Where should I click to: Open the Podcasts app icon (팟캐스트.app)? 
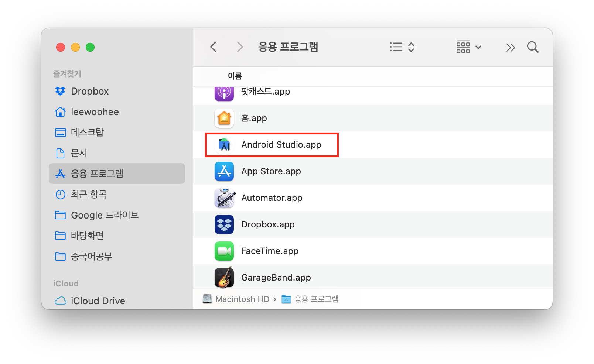coord(224,94)
